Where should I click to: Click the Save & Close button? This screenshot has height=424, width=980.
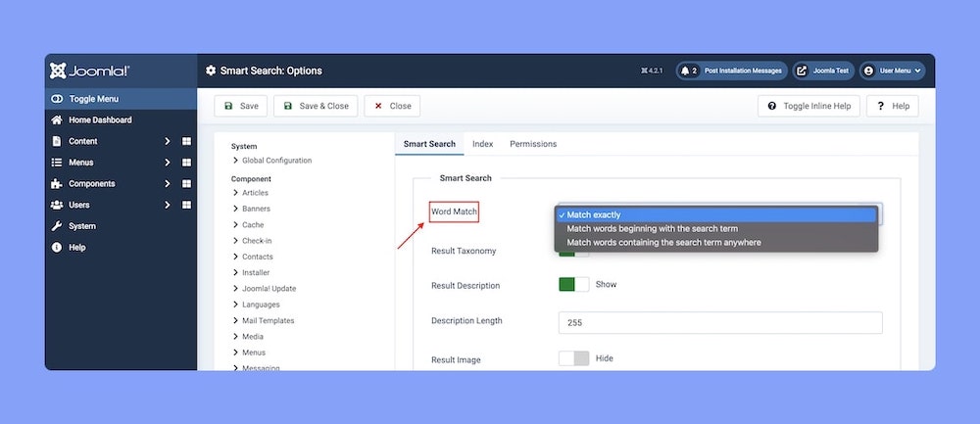(316, 106)
